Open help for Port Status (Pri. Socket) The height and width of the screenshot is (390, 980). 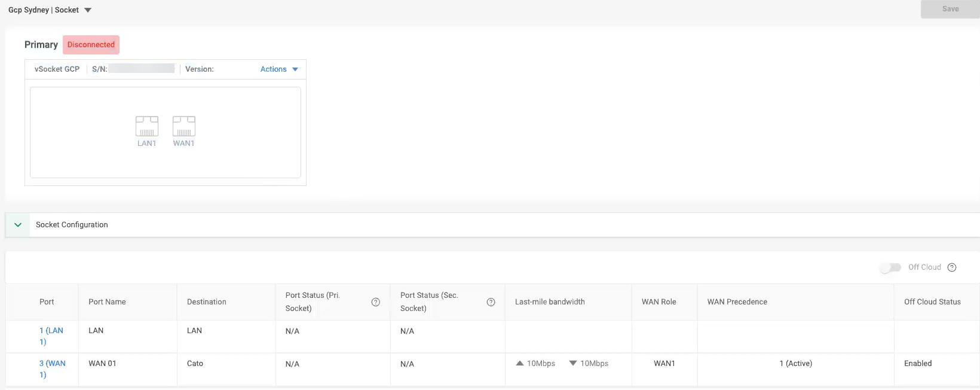pos(376,302)
